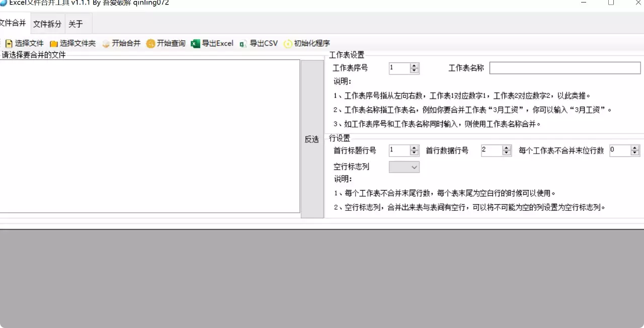Click the 选择文件 toolbar icon
This screenshot has height=328, width=644.
click(9, 43)
